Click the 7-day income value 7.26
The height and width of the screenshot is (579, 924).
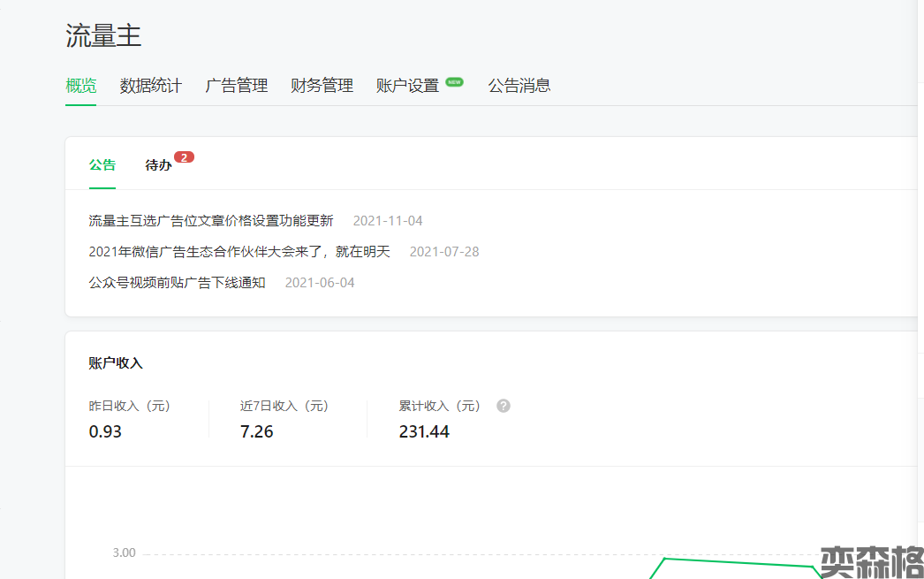point(257,432)
